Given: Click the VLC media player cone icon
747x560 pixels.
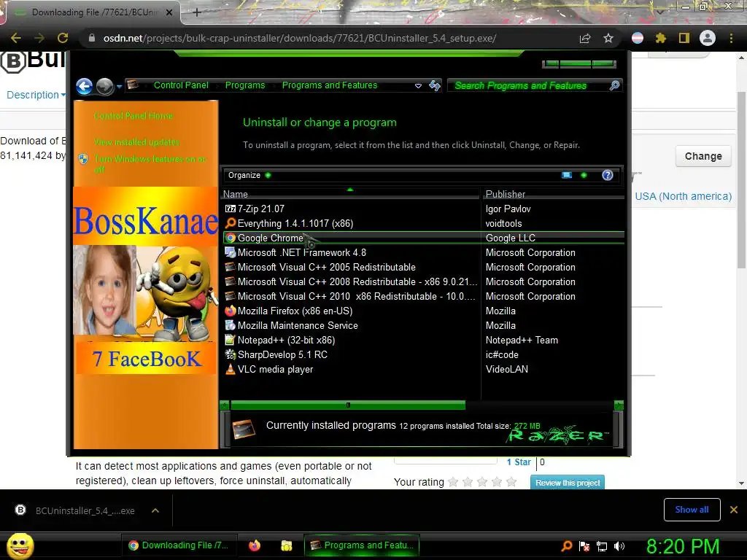Looking at the screenshot, I should click(x=230, y=369).
